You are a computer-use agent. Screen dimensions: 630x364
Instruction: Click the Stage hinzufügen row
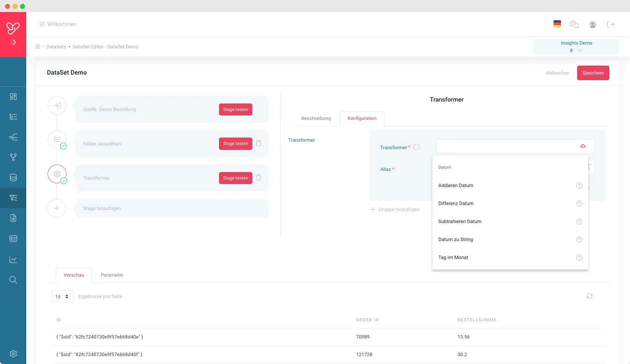pos(172,208)
